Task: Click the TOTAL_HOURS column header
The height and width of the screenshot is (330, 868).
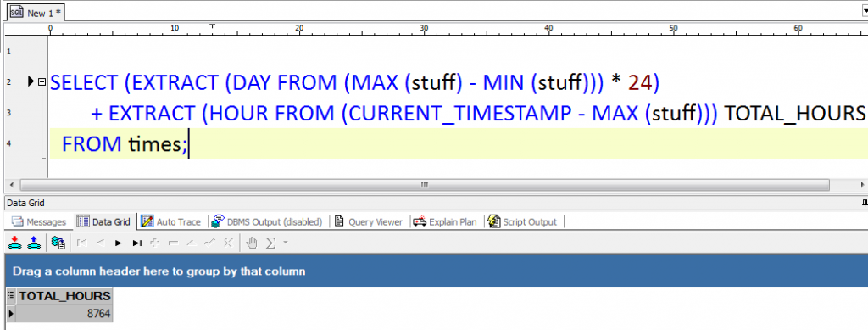Action: [x=64, y=296]
